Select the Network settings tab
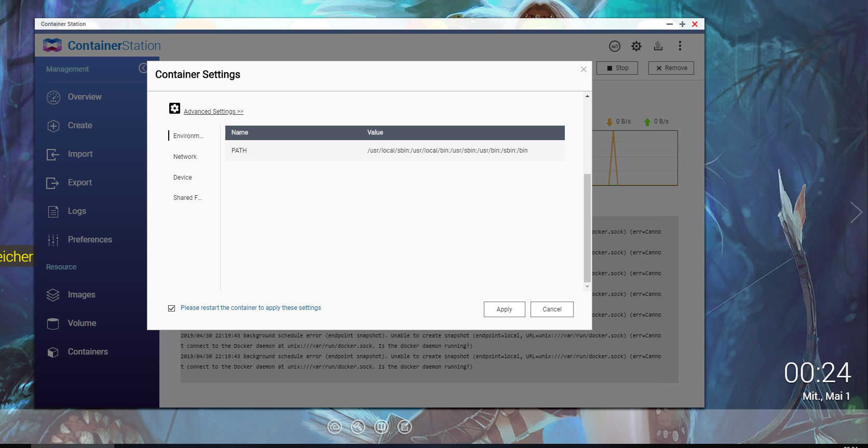The width and height of the screenshot is (868, 448). 185,157
